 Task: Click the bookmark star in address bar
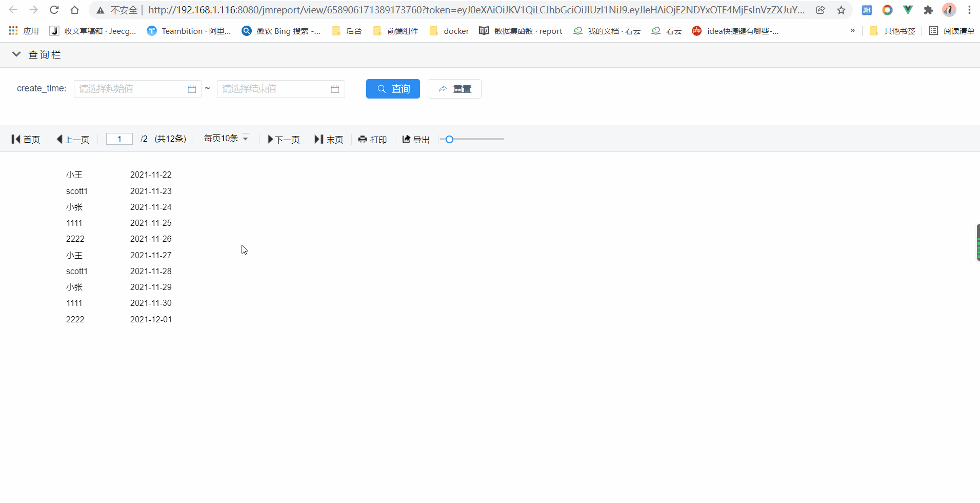pos(841,10)
